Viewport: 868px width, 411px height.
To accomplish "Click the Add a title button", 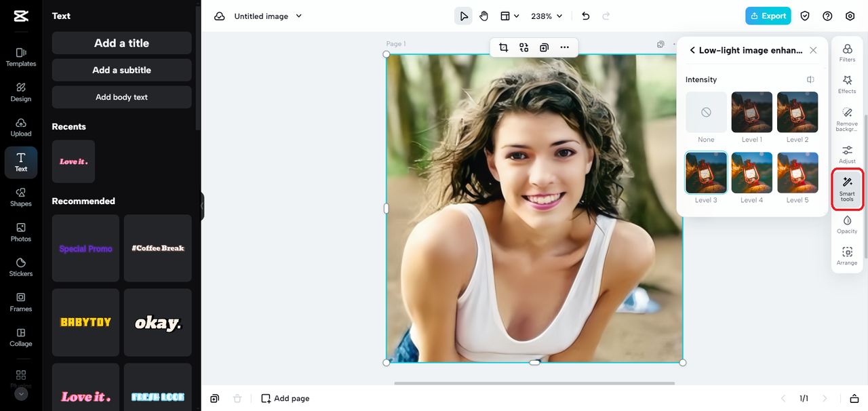I will coord(121,43).
